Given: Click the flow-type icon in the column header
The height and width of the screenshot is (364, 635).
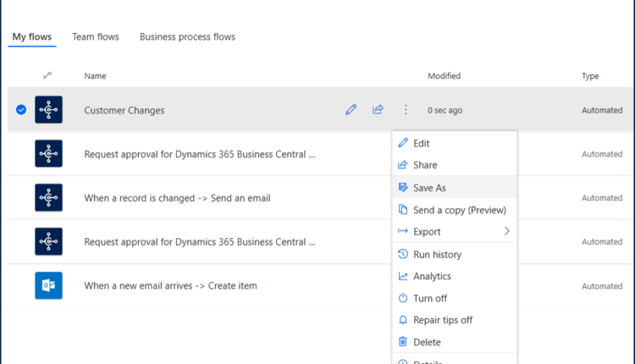Looking at the screenshot, I should click(47, 76).
